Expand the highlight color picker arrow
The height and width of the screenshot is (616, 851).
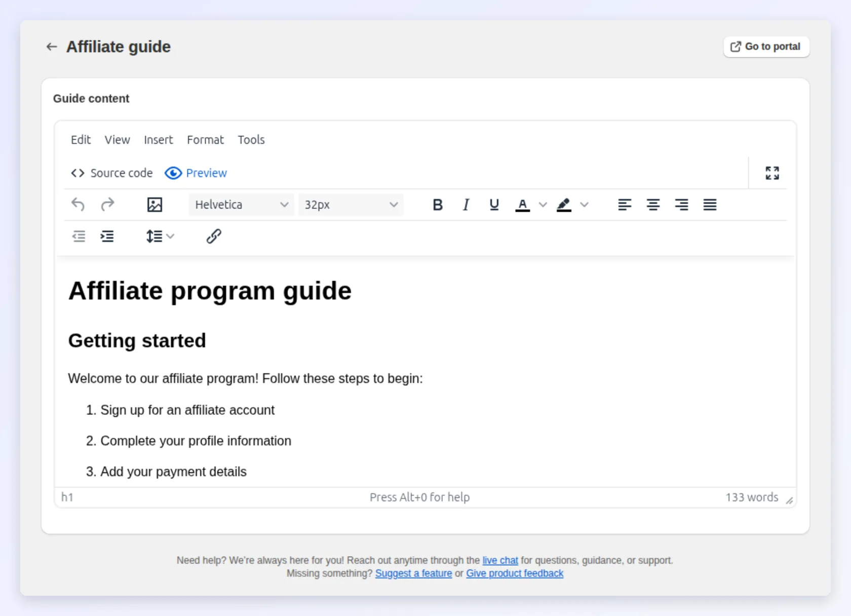(x=584, y=205)
